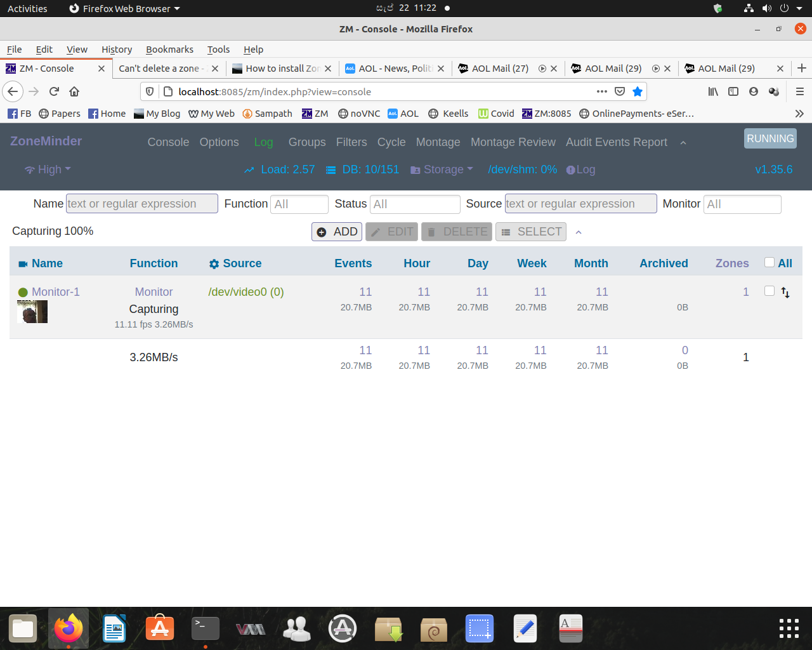Image resolution: width=812 pixels, height=650 pixels.
Task: Open the History menu
Action: click(x=117, y=50)
